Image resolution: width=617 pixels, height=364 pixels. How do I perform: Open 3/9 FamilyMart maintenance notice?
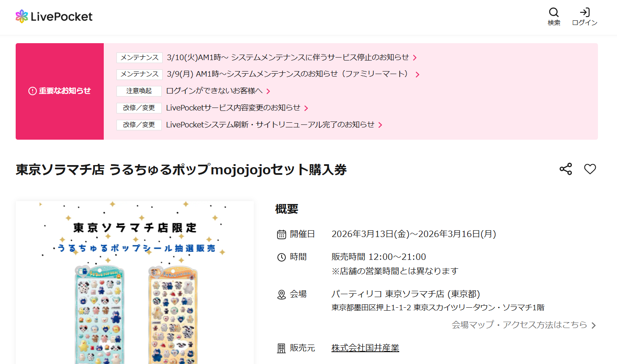click(287, 74)
